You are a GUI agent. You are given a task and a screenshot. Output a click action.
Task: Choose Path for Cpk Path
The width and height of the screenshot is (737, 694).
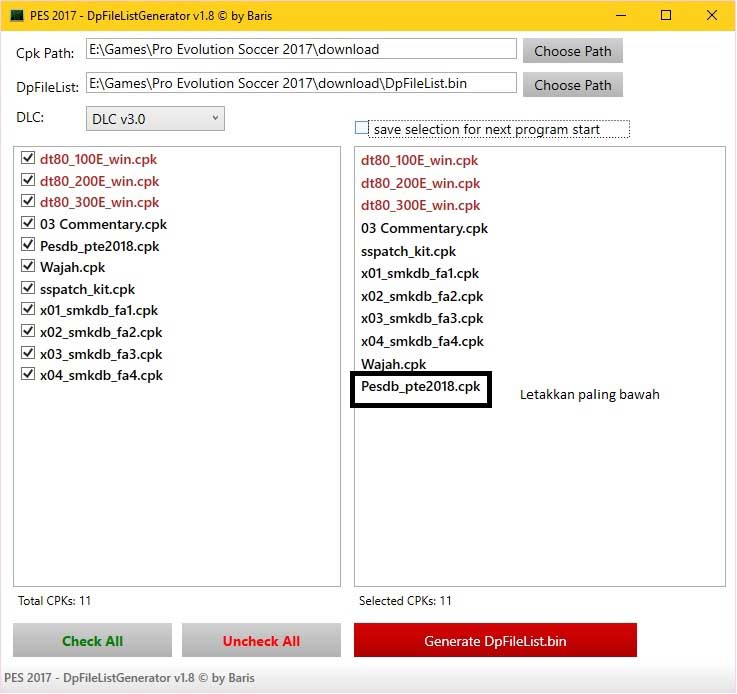click(572, 51)
